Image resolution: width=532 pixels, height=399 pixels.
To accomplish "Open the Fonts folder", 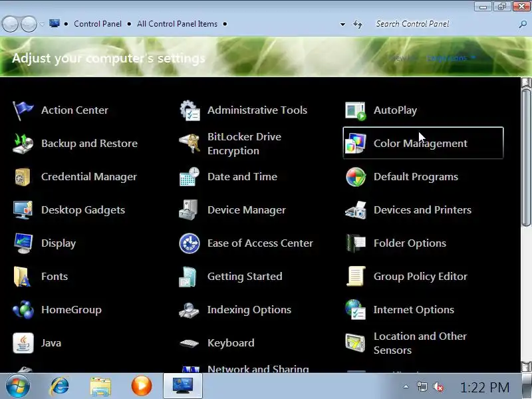I will [x=40, y=277].
